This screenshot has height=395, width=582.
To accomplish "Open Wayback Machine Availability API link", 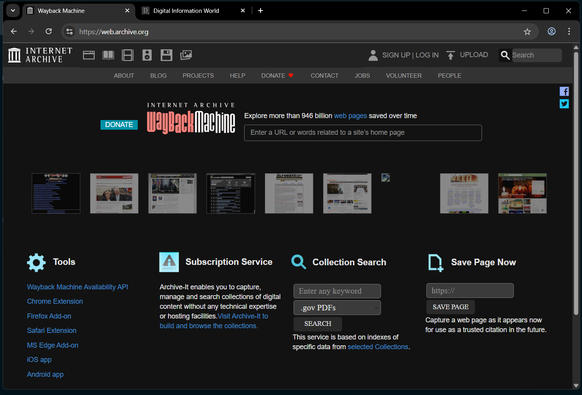I will pos(77,287).
